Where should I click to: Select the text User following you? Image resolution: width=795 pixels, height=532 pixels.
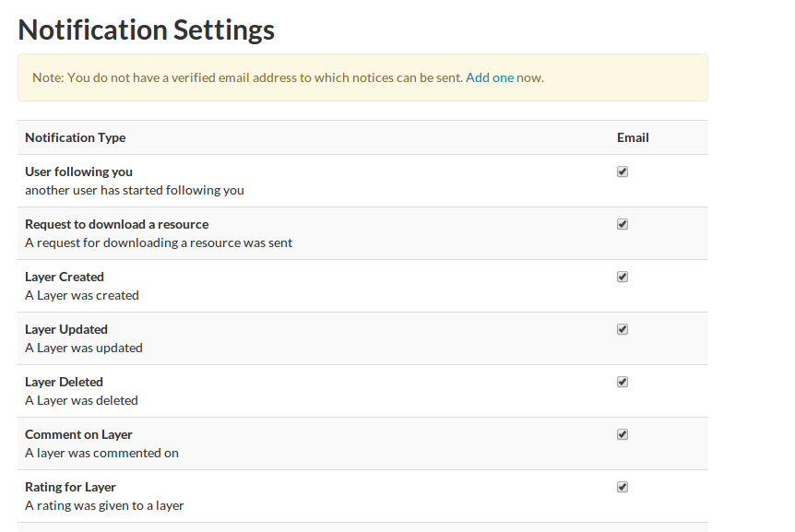pyautogui.click(x=78, y=171)
